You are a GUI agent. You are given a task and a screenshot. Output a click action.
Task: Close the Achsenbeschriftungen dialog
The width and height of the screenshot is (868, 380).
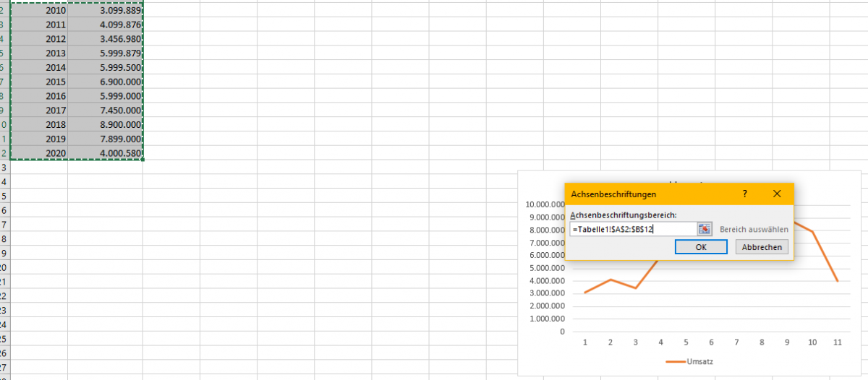(x=777, y=194)
